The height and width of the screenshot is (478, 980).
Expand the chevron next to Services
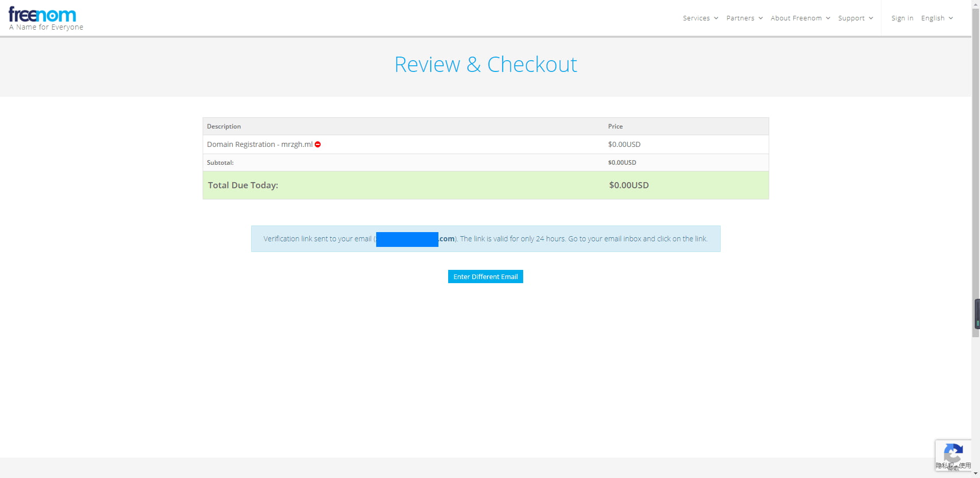pyautogui.click(x=716, y=18)
